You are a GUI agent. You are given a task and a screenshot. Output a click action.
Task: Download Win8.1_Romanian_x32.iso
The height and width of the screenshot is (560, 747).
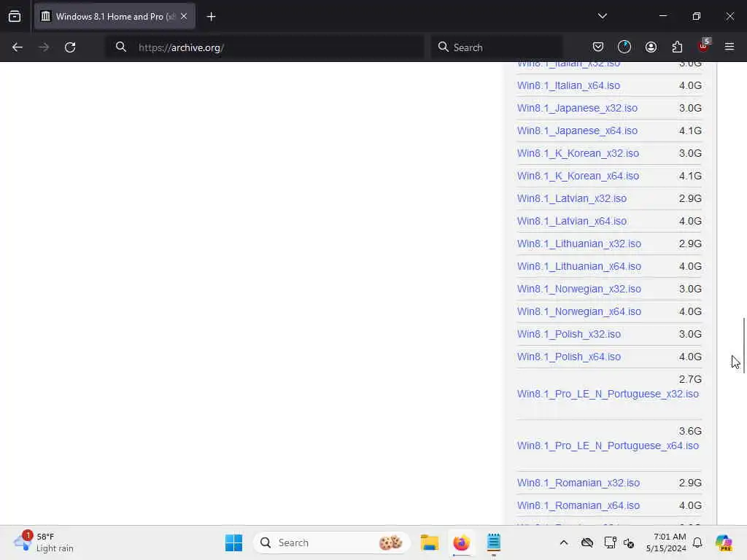coord(578,483)
